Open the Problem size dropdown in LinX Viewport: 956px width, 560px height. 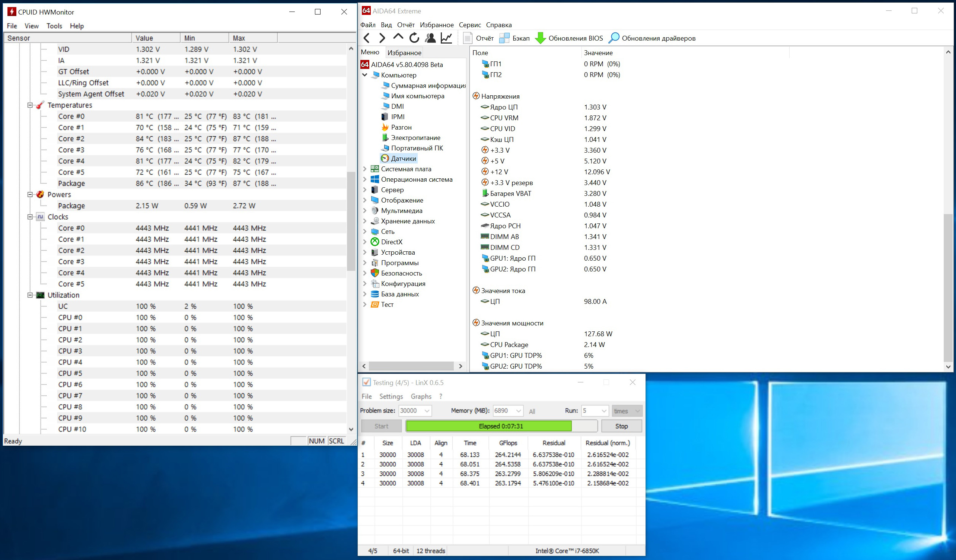click(427, 411)
